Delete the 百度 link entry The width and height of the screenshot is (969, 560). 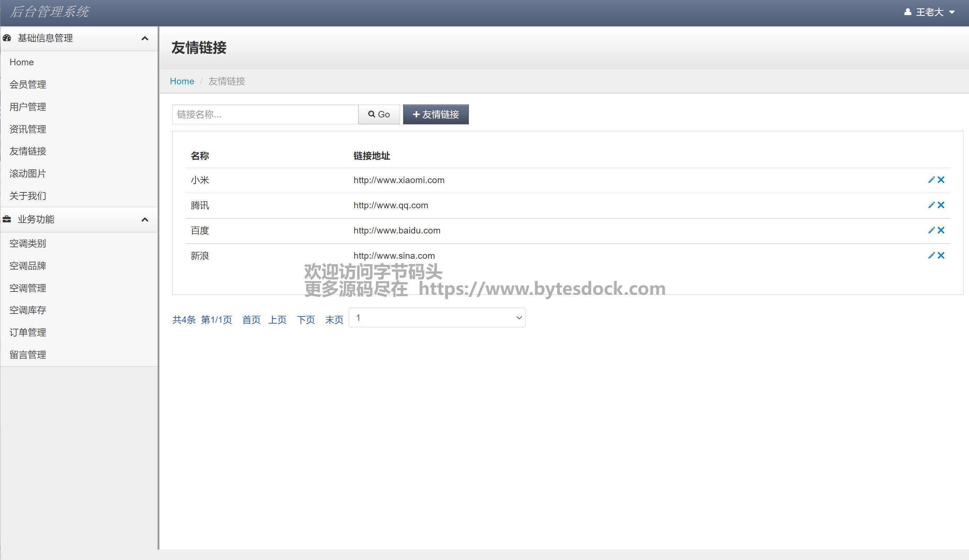941,230
